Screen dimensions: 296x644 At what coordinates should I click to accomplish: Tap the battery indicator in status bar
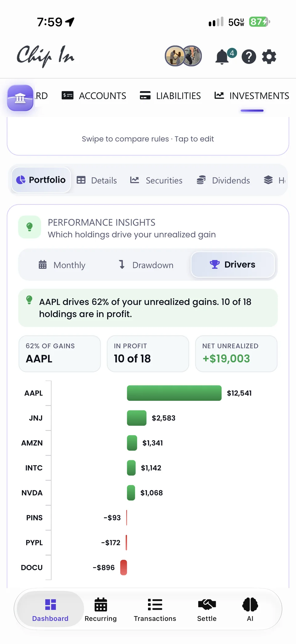pos(259,22)
